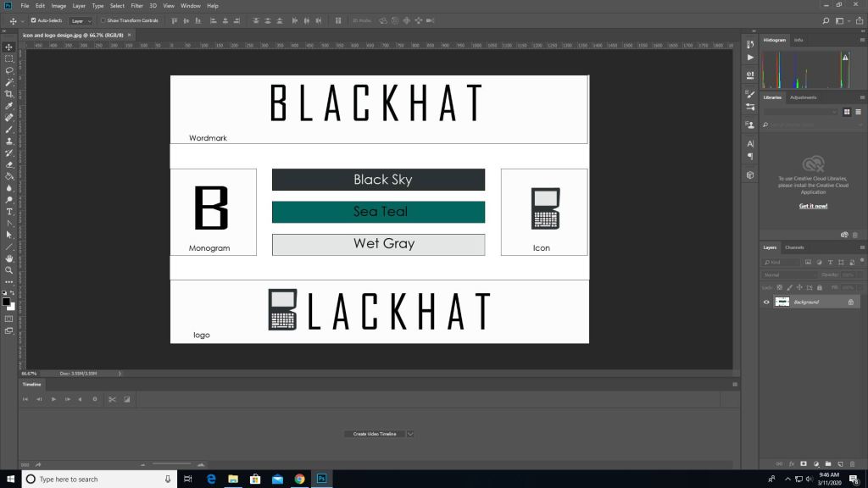Open the Filter menu

click(136, 6)
